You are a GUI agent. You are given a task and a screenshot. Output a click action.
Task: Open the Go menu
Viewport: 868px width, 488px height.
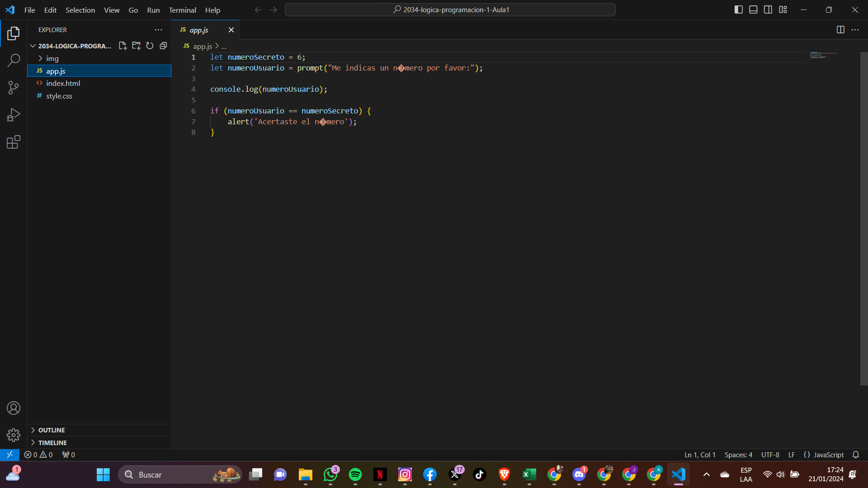pos(133,10)
